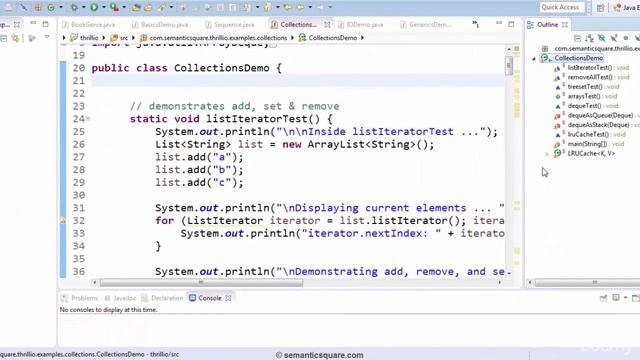640x360 pixels.
Task: Click the editor vertical scrollbar thumb
Action: coord(509,65)
